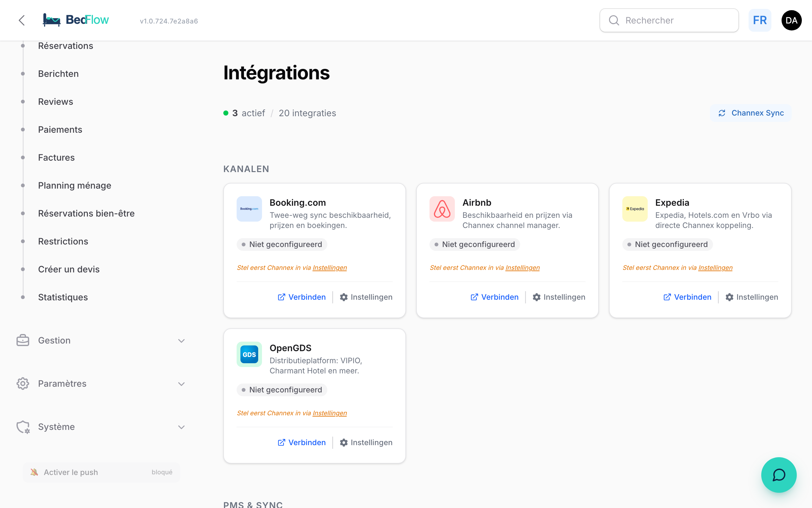Open Planning ménage in the sidebar
The image size is (812, 508).
[75, 185]
